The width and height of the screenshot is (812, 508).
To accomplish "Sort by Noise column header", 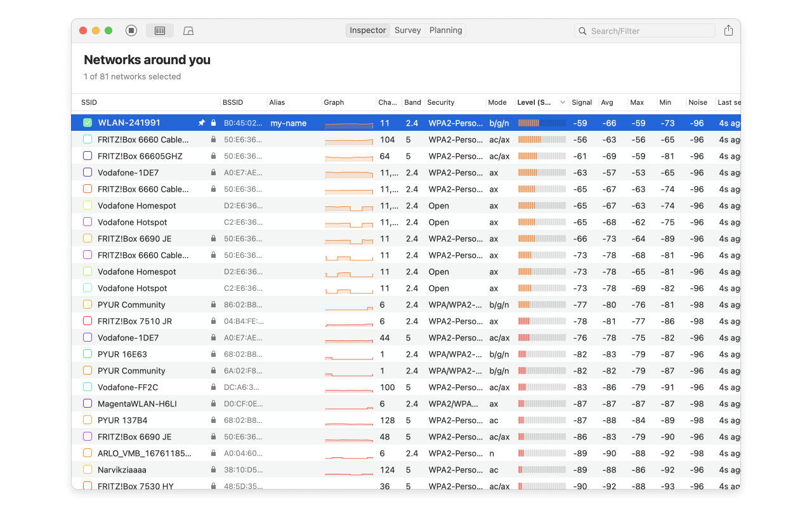I will coord(698,102).
